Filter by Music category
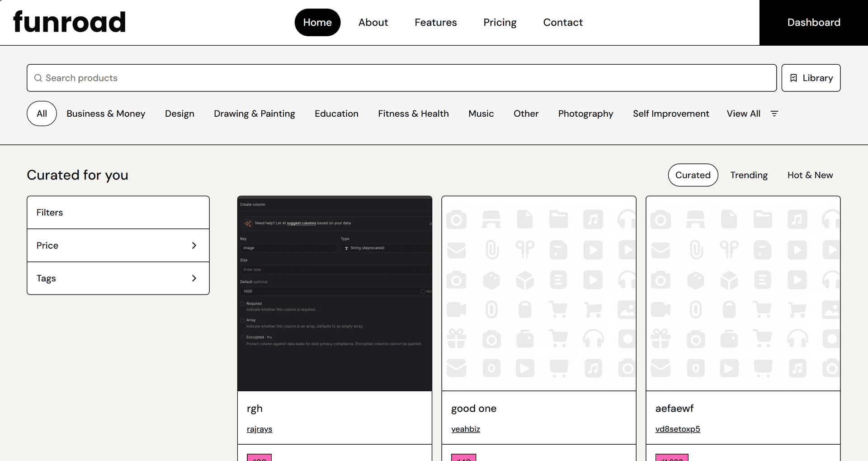The image size is (868, 461). tap(481, 114)
